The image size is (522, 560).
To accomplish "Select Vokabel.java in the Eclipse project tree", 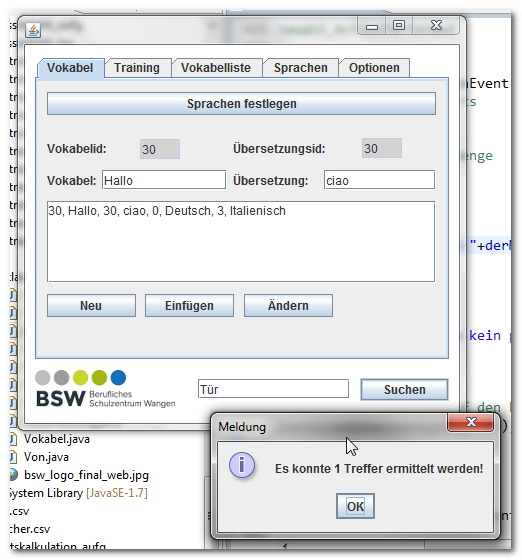I will click(x=56, y=439).
